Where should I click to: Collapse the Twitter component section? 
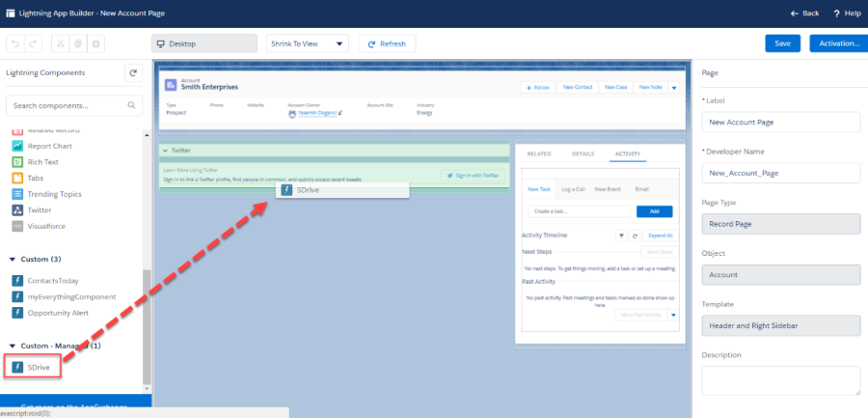(165, 151)
